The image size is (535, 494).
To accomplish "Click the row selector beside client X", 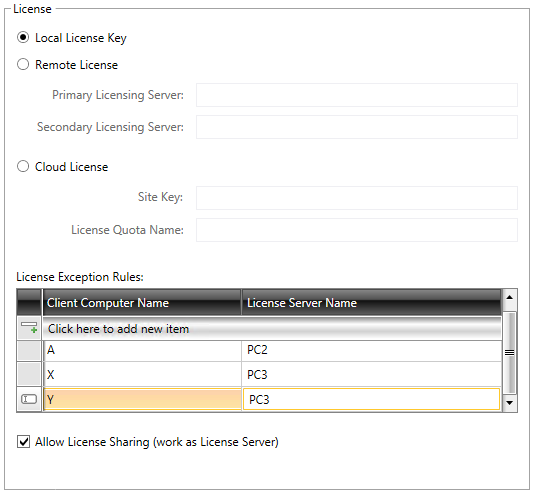I will pos(29,374).
